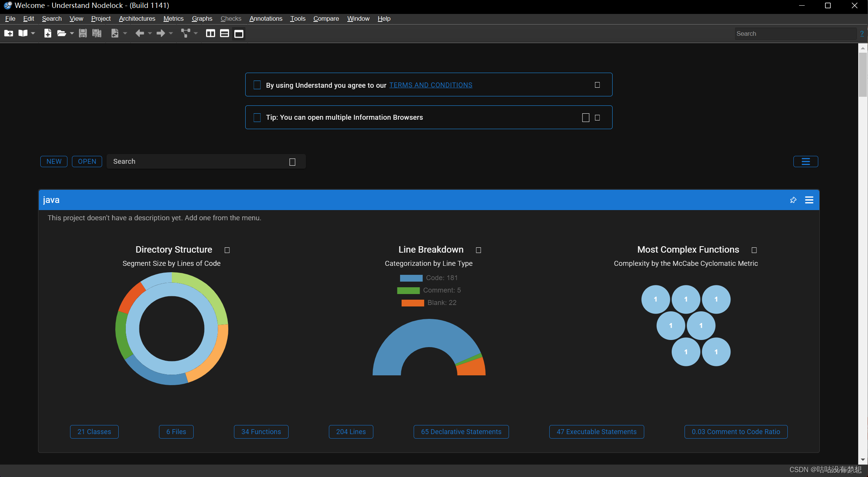The width and height of the screenshot is (868, 477).
Task: Open the TERMS AND CONDITIONS link
Action: coord(431,85)
